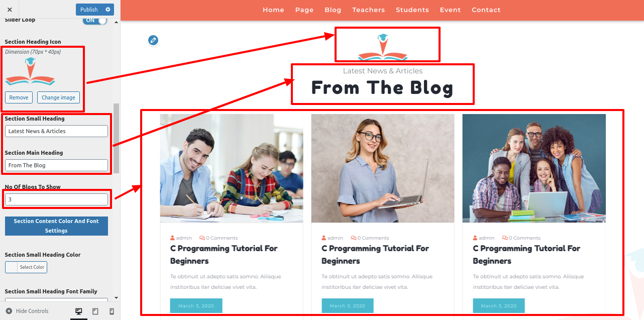
Task: Remove the section heading icon
Action: tap(19, 97)
